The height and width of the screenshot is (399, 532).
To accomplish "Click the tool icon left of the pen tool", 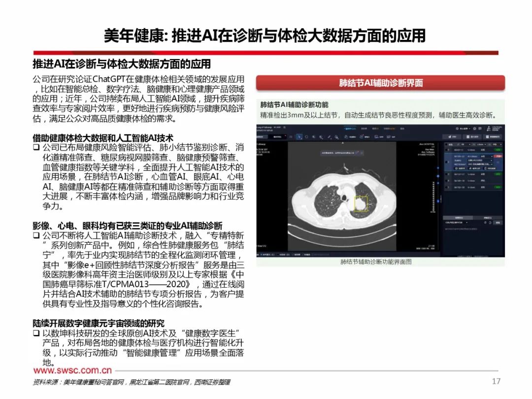I will 321,137.
